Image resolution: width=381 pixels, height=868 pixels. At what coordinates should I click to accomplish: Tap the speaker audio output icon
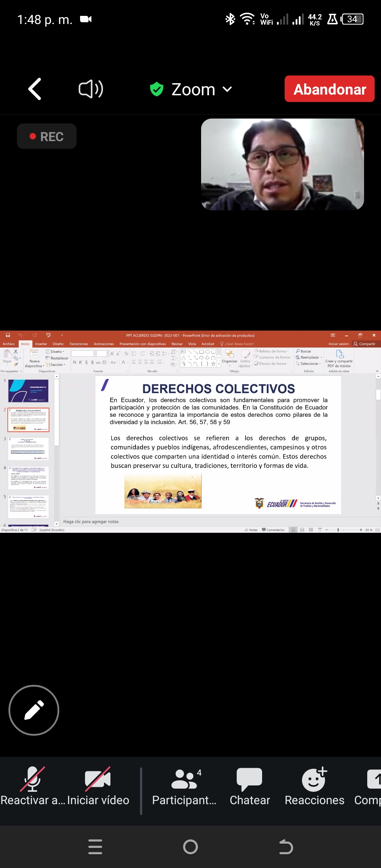(91, 89)
